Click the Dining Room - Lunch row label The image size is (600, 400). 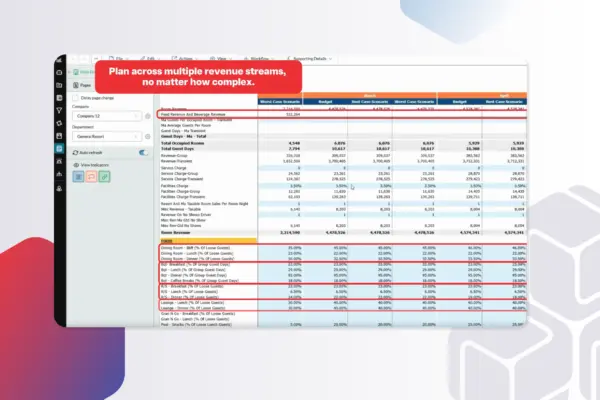click(x=197, y=253)
